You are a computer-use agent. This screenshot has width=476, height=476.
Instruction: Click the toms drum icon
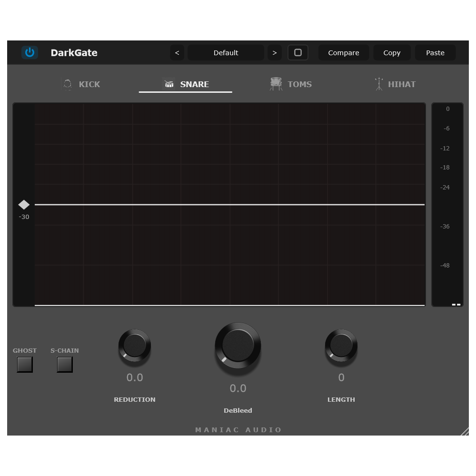[x=276, y=84]
